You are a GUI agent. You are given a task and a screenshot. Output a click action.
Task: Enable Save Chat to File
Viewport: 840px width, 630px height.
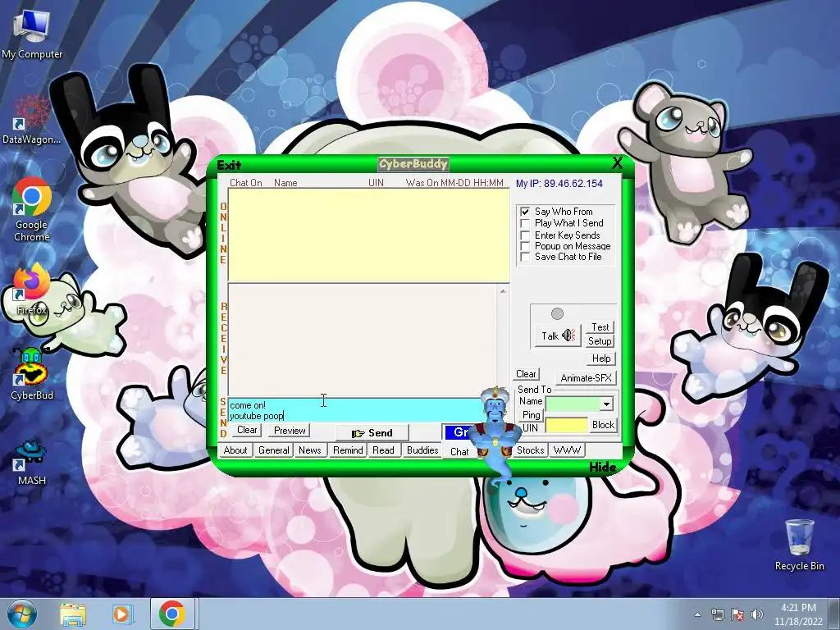click(525, 257)
